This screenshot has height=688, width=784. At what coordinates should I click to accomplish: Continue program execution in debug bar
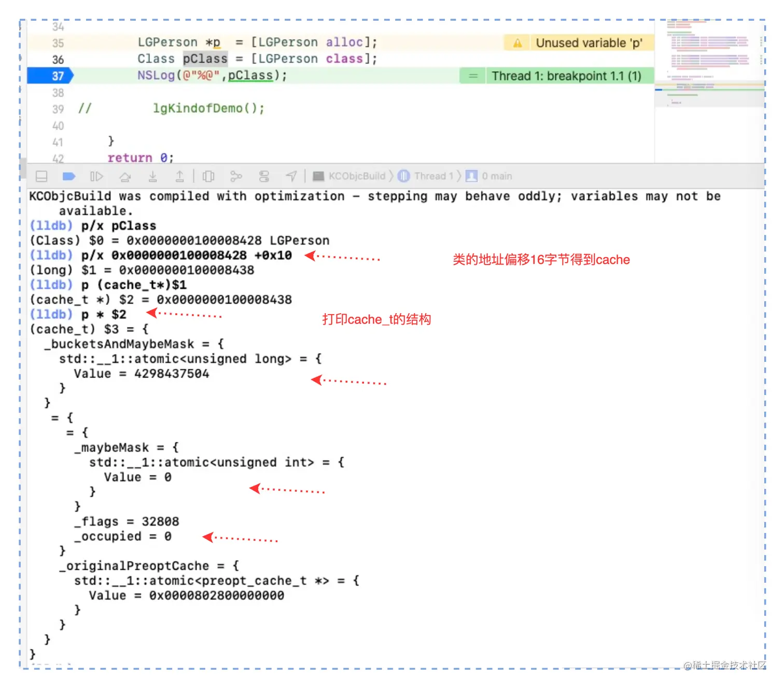[96, 176]
